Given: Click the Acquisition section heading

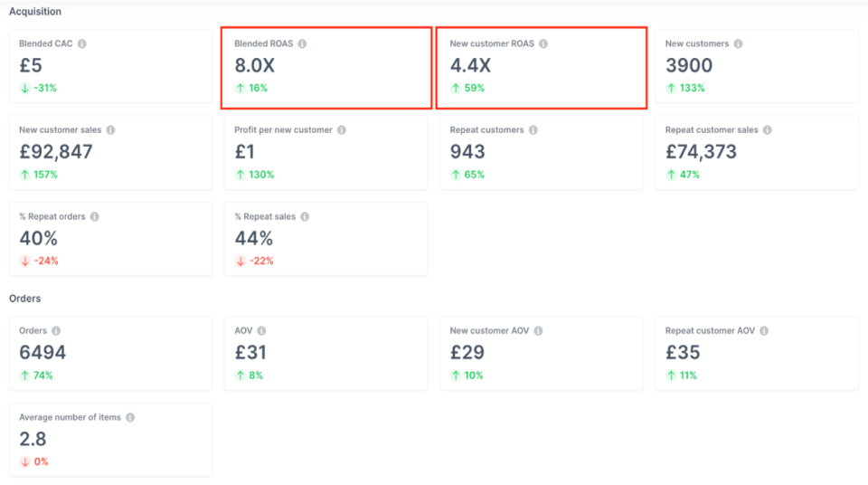Looking at the screenshot, I should tap(35, 12).
